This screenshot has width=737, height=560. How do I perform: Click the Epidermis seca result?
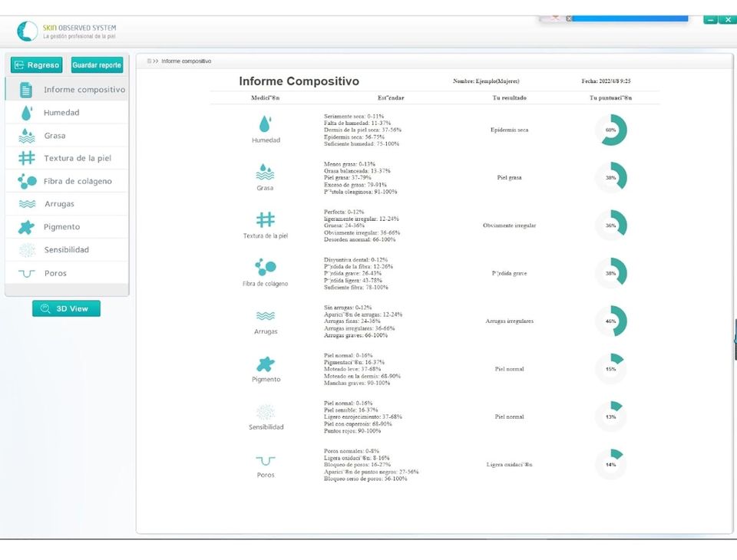(x=509, y=130)
